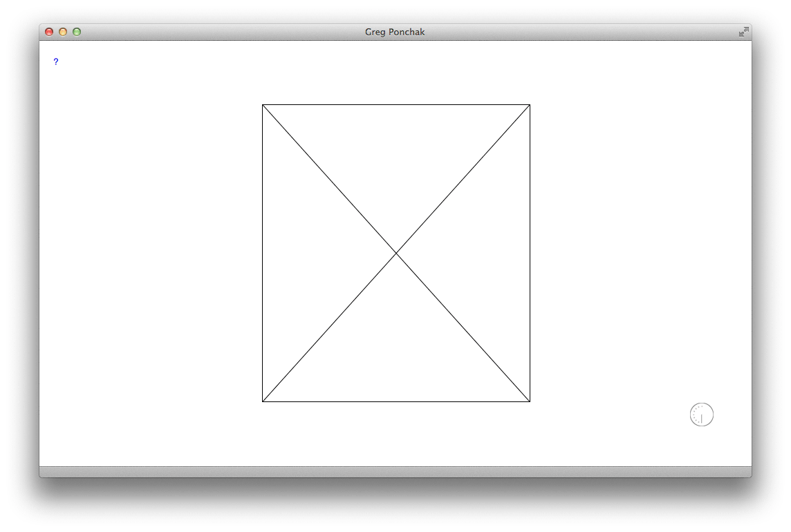This screenshot has height=532, width=791.
Task: Click the blue question mark link
Action: tap(56, 62)
